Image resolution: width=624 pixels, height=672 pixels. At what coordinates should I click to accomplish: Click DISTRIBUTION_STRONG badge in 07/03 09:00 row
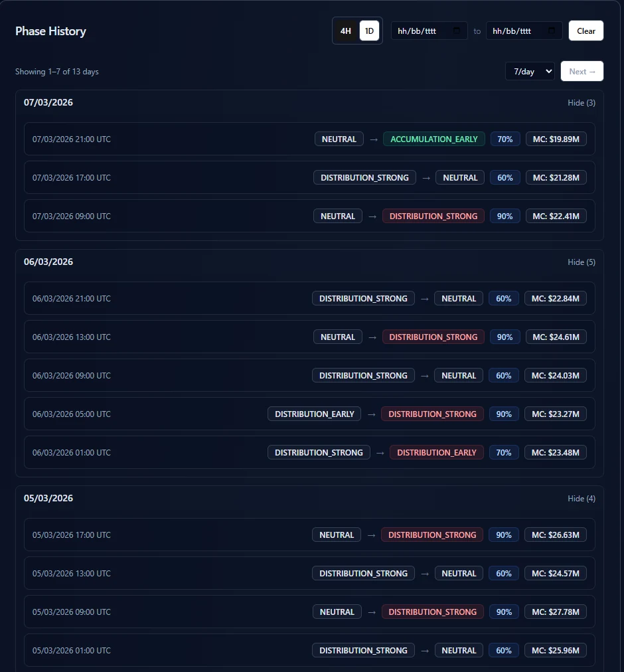click(433, 216)
